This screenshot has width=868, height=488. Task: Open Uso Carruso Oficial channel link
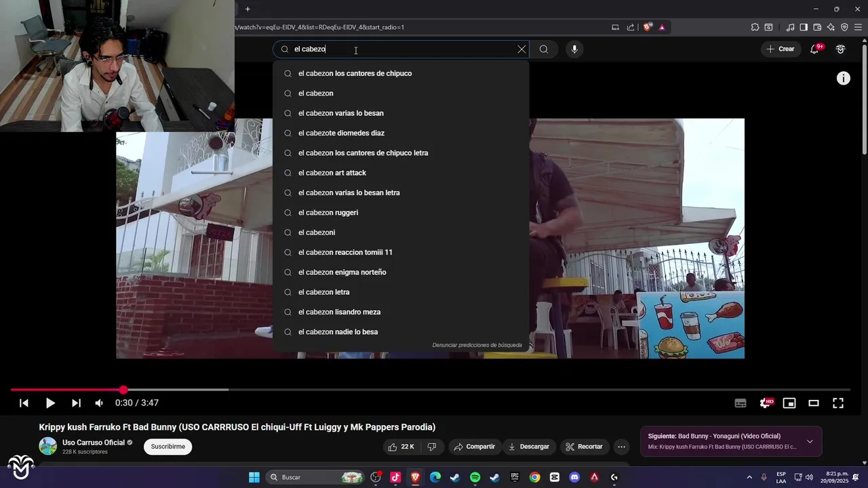(x=94, y=443)
